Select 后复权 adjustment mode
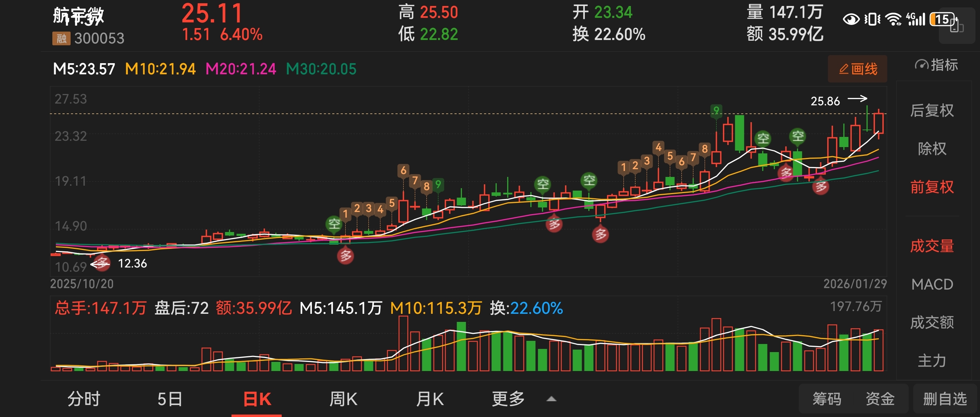Viewport: 980px width, 417px height. coord(932,111)
